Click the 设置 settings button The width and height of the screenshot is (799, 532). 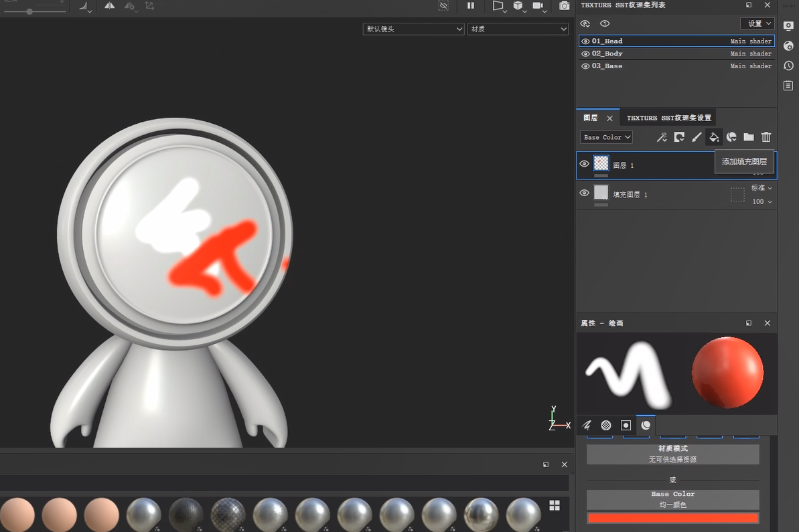click(757, 23)
